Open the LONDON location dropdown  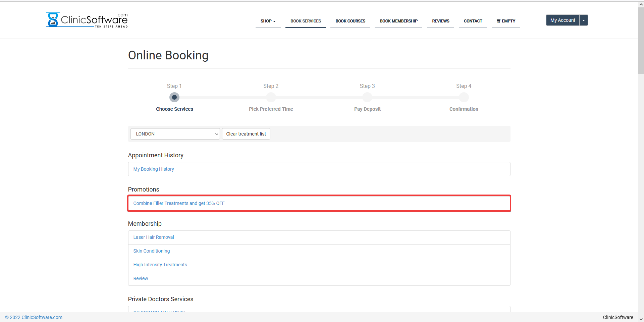click(x=175, y=134)
